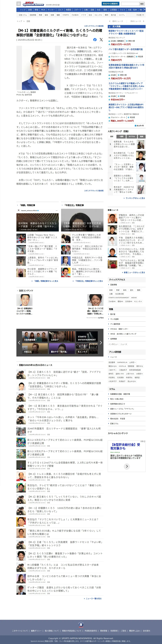Click the carousel right arrow

click(101, 342)
